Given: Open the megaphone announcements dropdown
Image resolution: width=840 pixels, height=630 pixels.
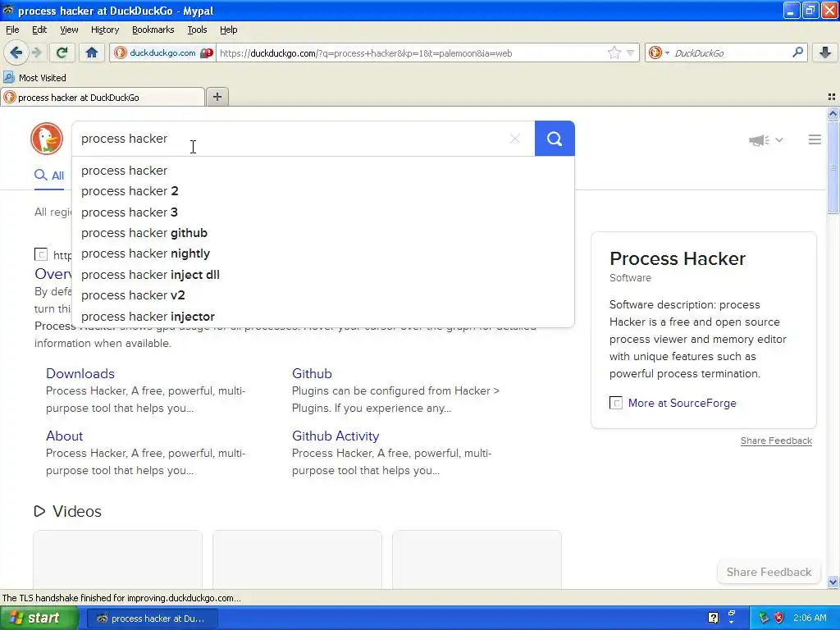Looking at the screenshot, I should [765, 139].
